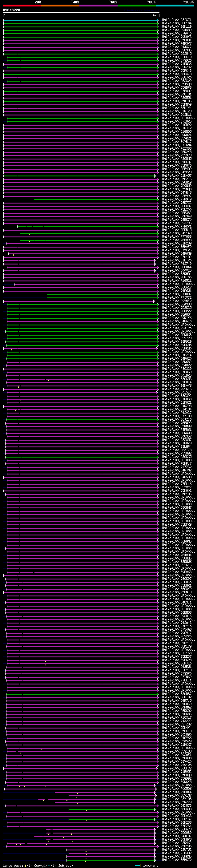
Task: Select hit label UniRef100_C0SBL1
Action: coord(176,115)
